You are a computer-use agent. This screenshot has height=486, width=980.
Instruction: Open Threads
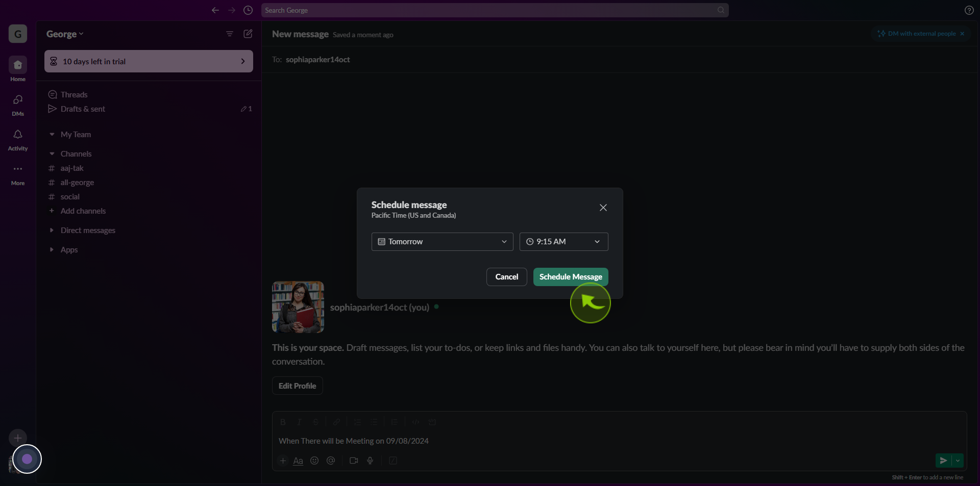pyautogui.click(x=74, y=95)
